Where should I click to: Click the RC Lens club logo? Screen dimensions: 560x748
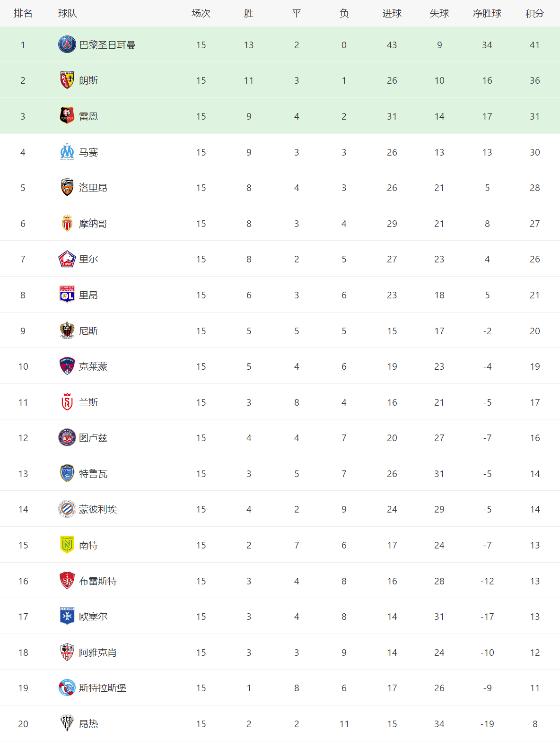click(67, 80)
